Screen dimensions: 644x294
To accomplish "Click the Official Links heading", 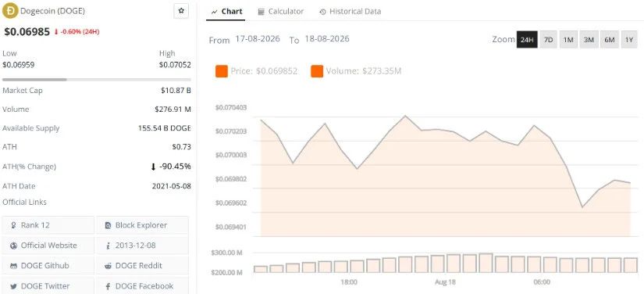I will tap(25, 202).
